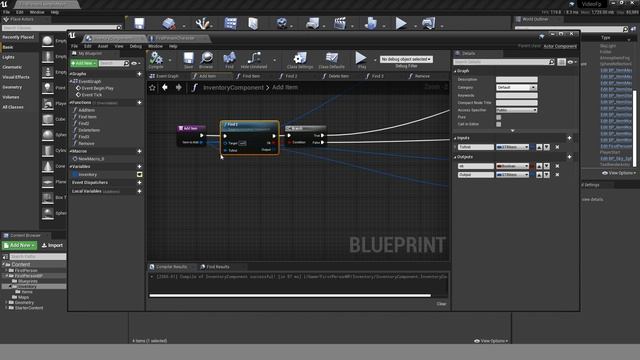Toggle the Pure checkbox in Details

click(498, 117)
